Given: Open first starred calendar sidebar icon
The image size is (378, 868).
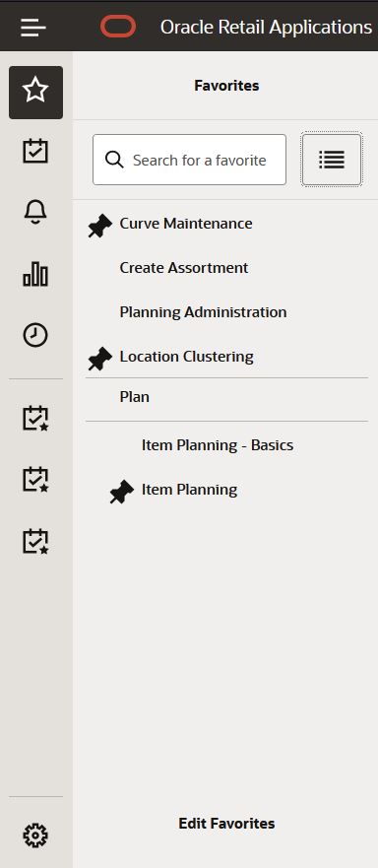Looking at the screenshot, I should [36, 419].
